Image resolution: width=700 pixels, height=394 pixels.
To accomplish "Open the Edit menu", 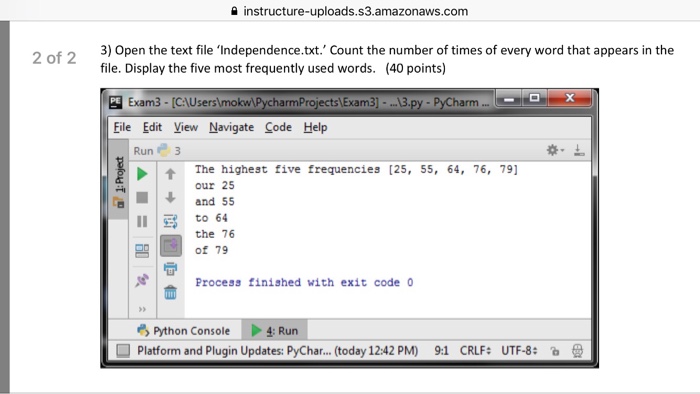I will [x=152, y=127].
